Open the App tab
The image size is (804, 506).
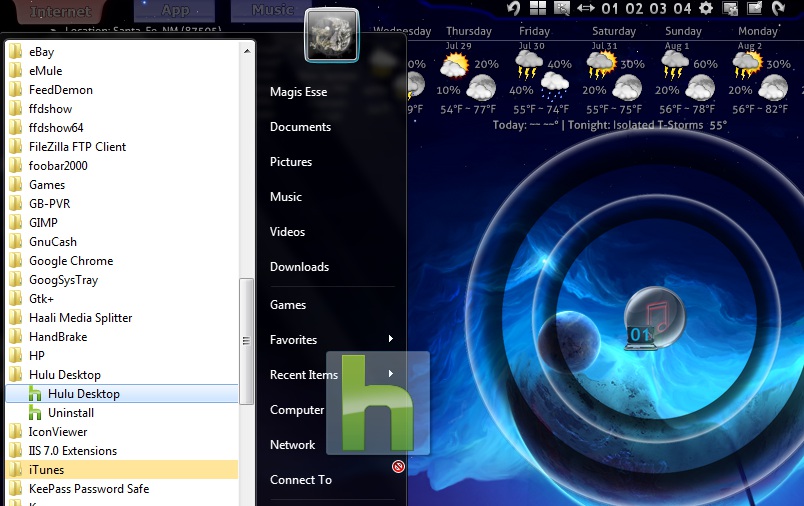175,10
